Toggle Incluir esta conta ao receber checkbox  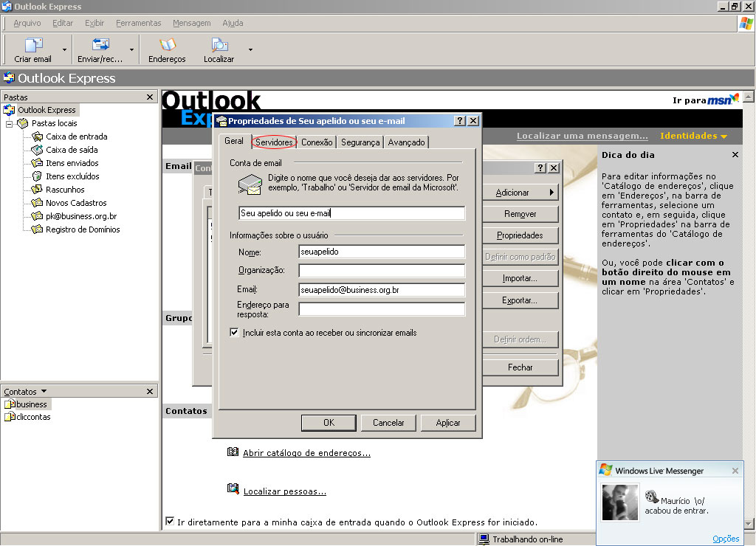(234, 333)
